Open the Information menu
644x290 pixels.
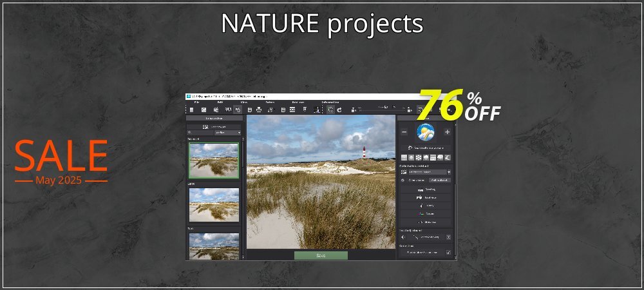coord(330,102)
